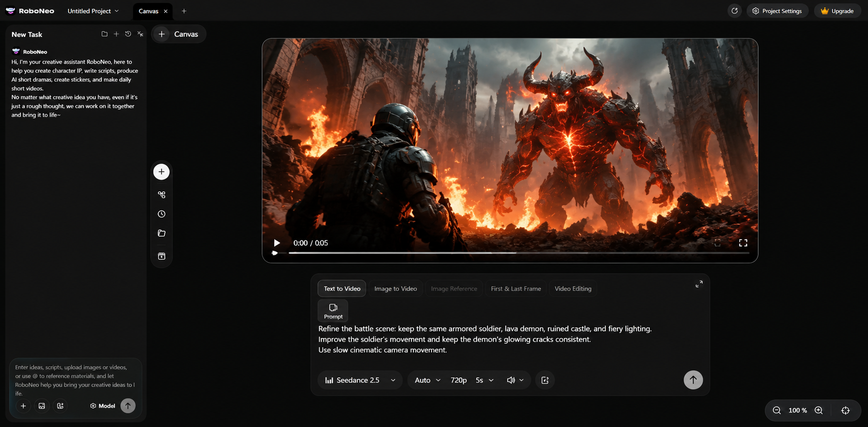
Task: Switch to the Image Reference tab
Action: click(454, 289)
